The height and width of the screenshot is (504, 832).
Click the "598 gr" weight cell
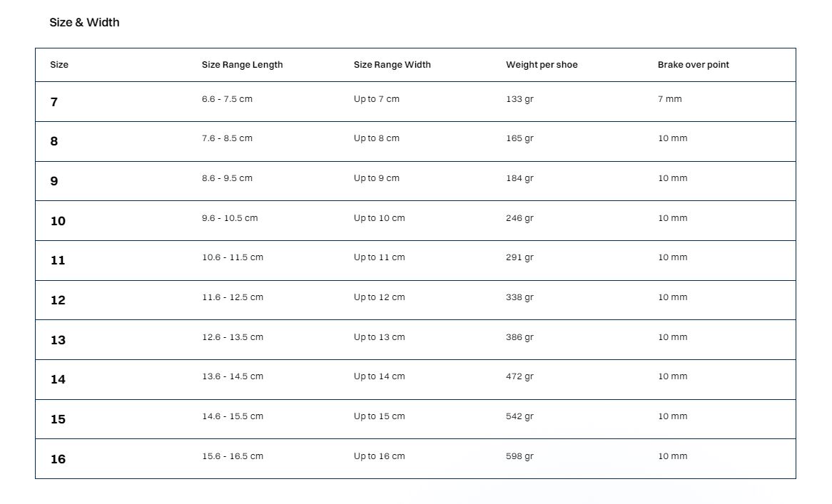(x=519, y=456)
